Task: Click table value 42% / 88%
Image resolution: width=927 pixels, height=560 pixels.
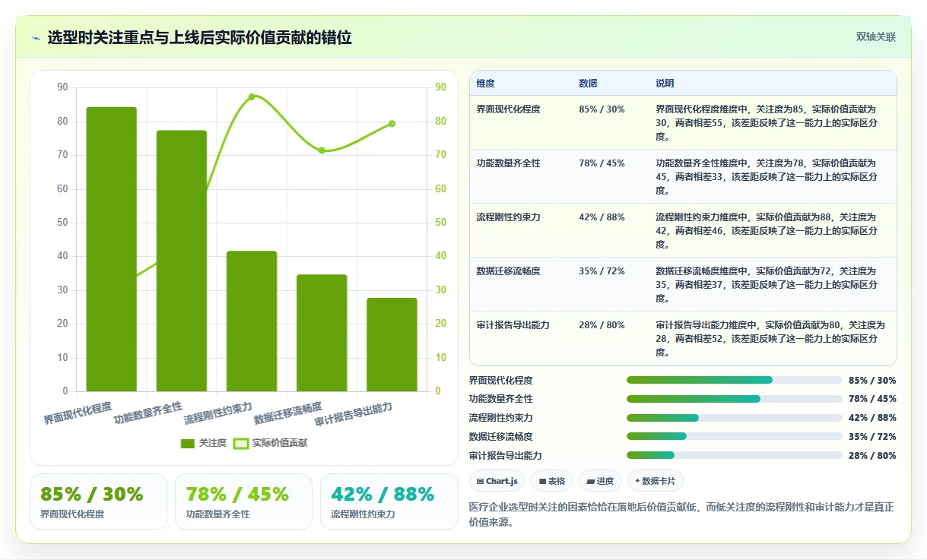Action: [x=602, y=217]
